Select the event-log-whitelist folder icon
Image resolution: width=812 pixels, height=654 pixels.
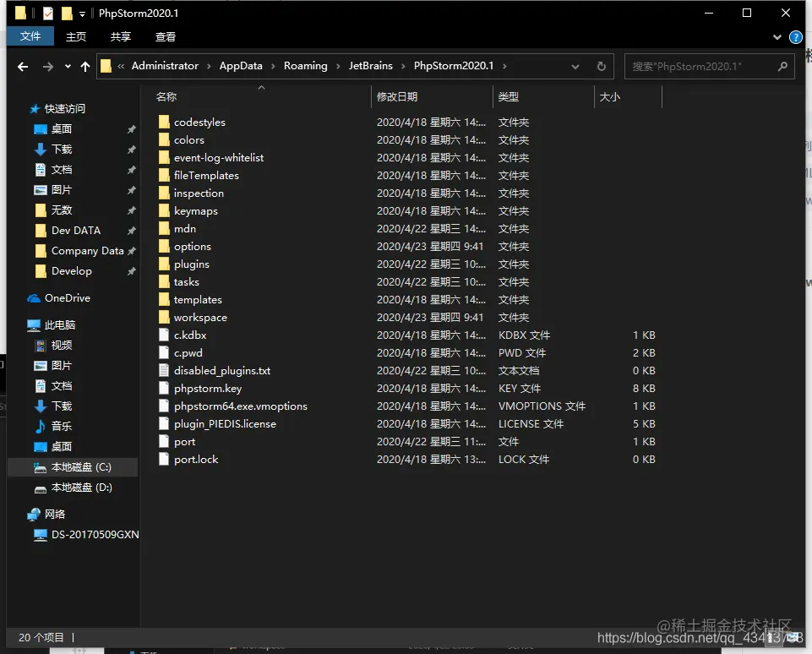(164, 157)
